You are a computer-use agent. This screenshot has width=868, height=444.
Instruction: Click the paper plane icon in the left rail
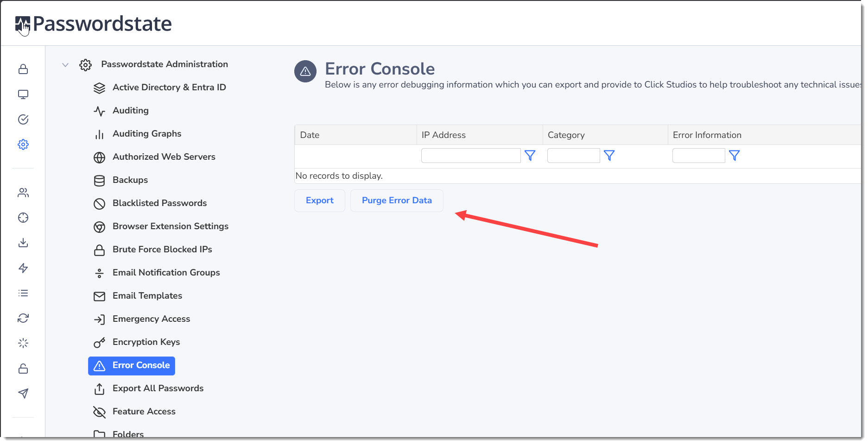[23, 394]
